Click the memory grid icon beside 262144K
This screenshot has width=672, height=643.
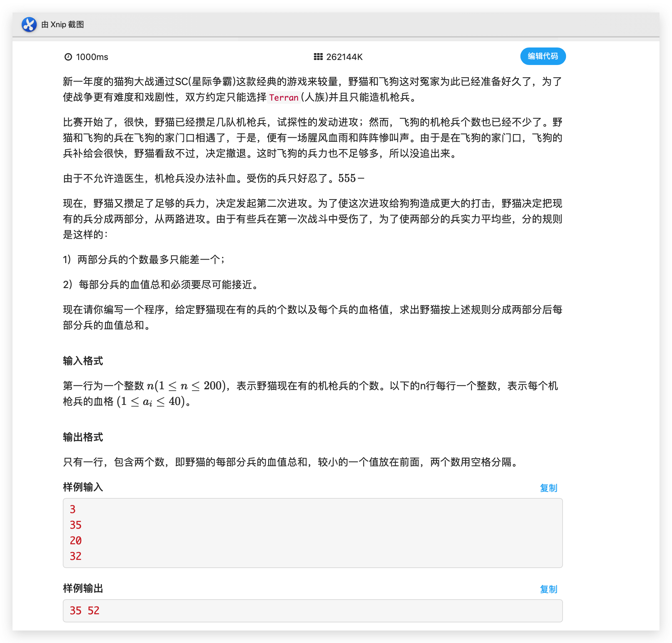pos(319,57)
